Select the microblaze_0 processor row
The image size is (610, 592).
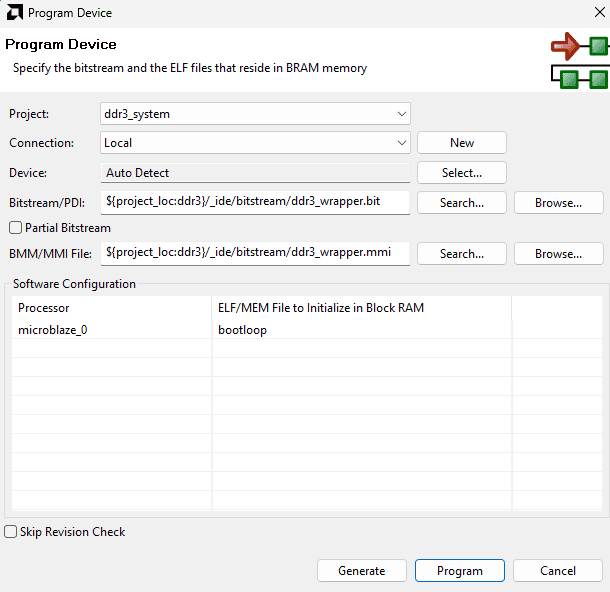tap(60, 330)
